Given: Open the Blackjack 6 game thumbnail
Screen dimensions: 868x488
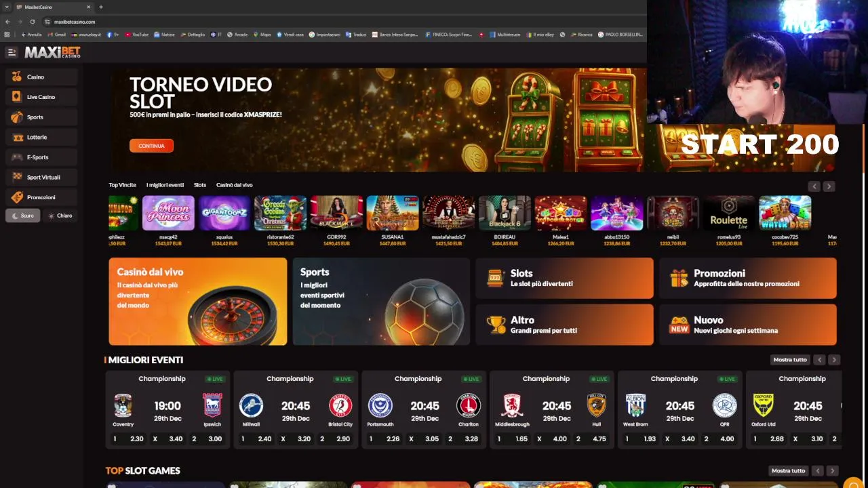Looking at the screenshot, I should [505, 213].
